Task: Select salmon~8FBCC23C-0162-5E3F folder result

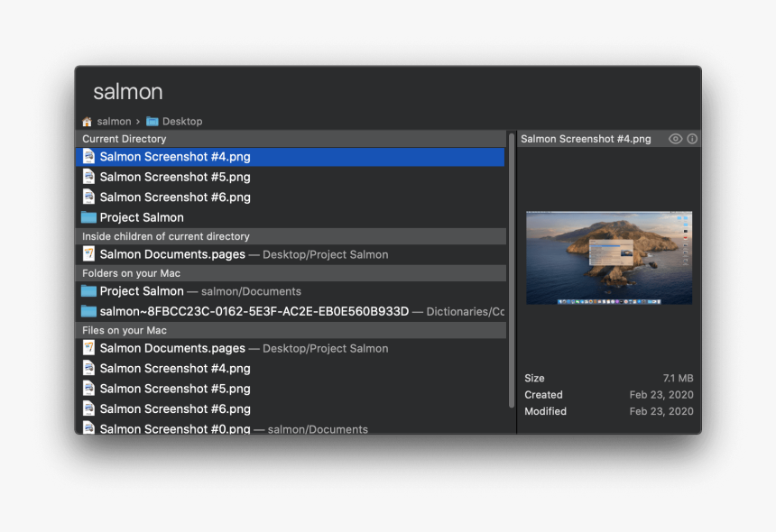Action: point(291,311)
